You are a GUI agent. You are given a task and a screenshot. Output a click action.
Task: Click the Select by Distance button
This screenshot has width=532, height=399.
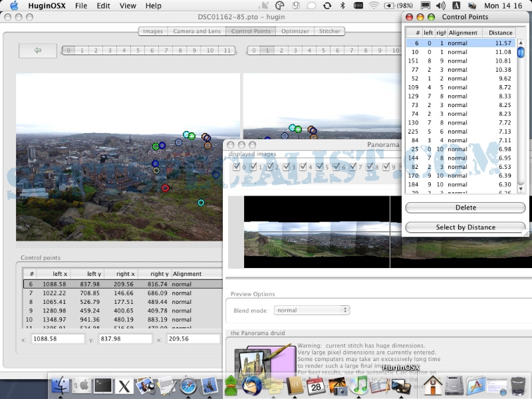(465, 227)
